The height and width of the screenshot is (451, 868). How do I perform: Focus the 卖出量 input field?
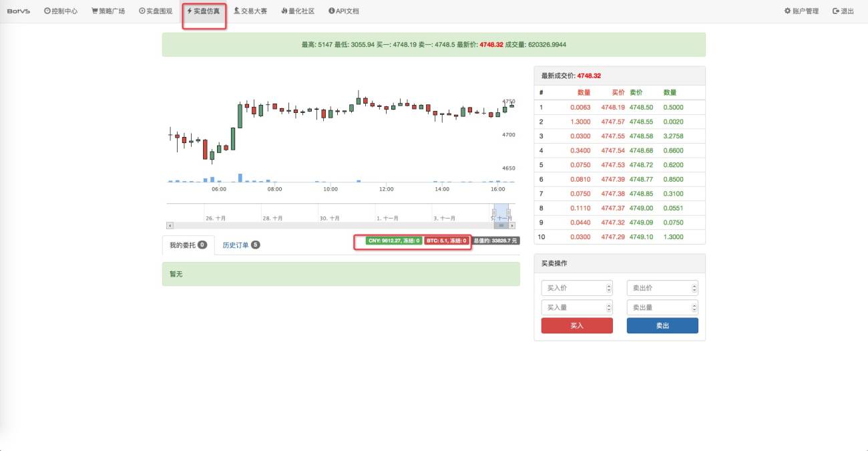(662, 307)
